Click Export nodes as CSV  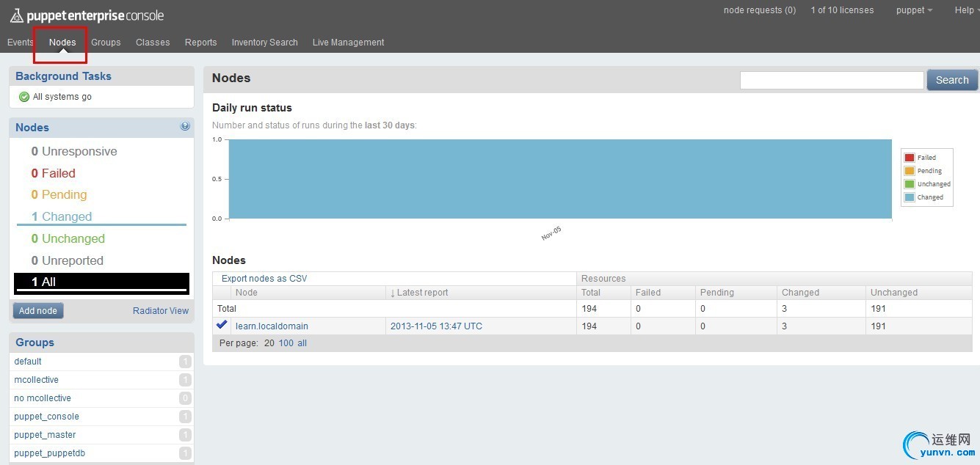[x=264, y=279]
